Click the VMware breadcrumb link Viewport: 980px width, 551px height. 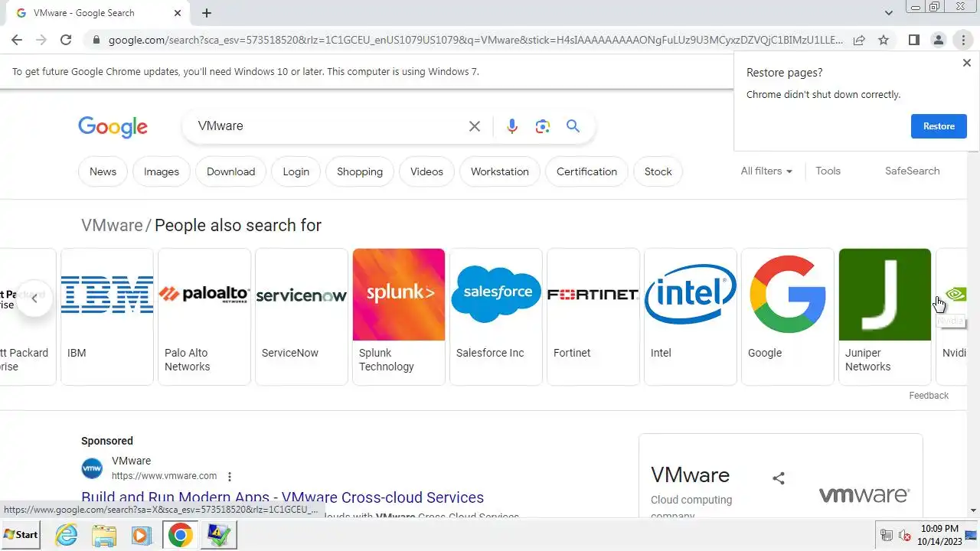112,225
